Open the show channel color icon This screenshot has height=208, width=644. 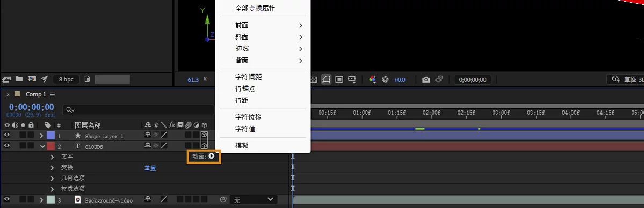pyautogui.click(x=373, y=79)
